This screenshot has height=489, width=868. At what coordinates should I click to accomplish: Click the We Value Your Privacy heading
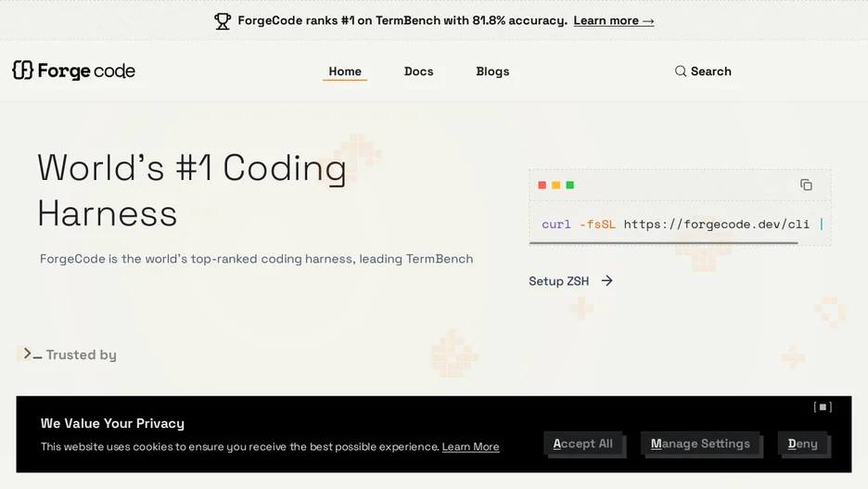pyautogui.click(x=112, y=423)
